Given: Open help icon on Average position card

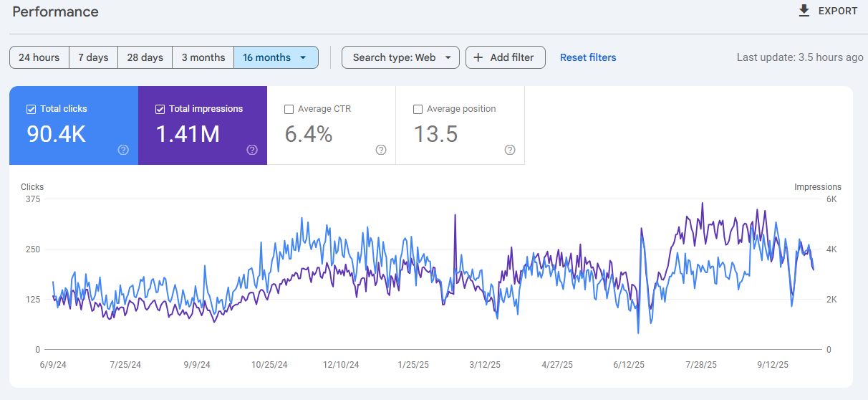Looking at the screenshot, I should tap(510, 150).
